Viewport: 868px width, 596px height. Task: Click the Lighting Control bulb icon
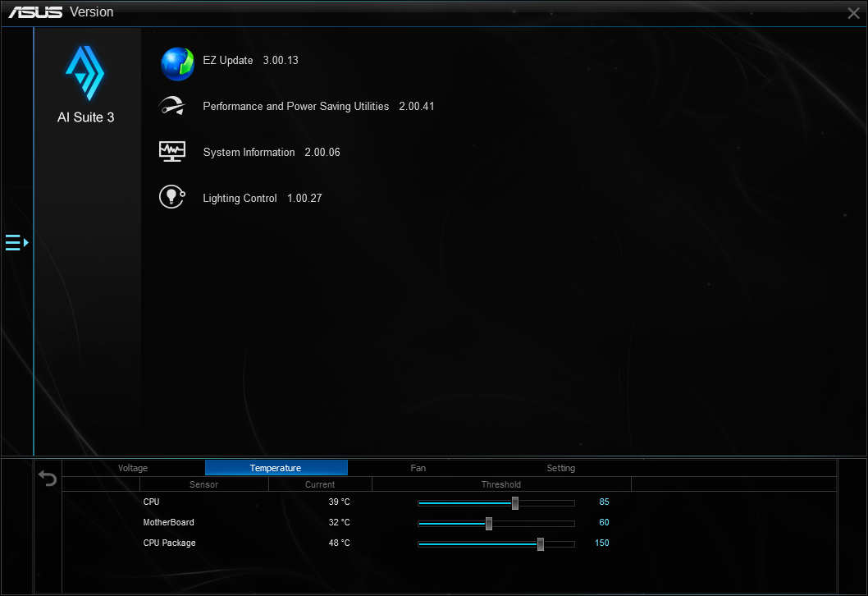pos(172,197)
